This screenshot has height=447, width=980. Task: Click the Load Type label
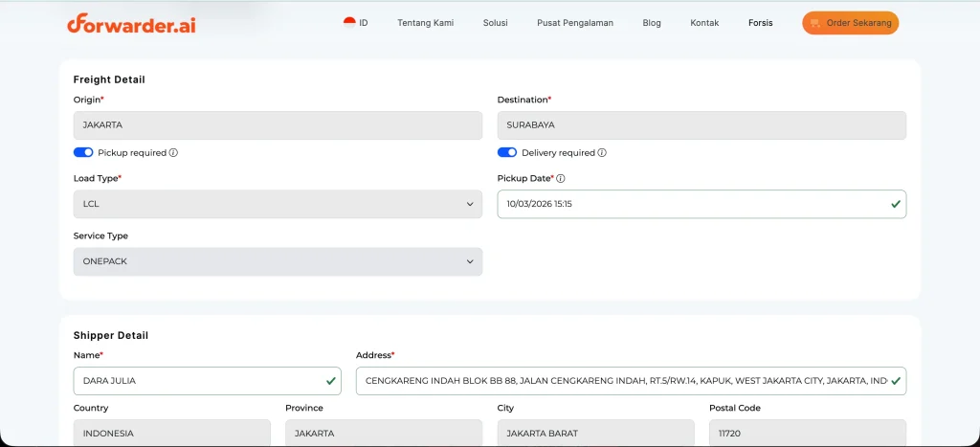coord(96,178)
